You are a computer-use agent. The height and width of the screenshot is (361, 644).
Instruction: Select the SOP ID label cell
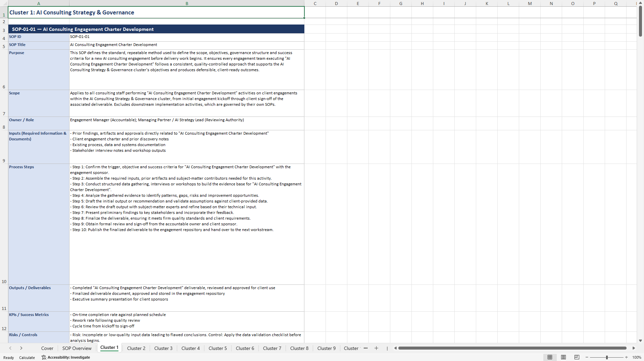point(39,37)
